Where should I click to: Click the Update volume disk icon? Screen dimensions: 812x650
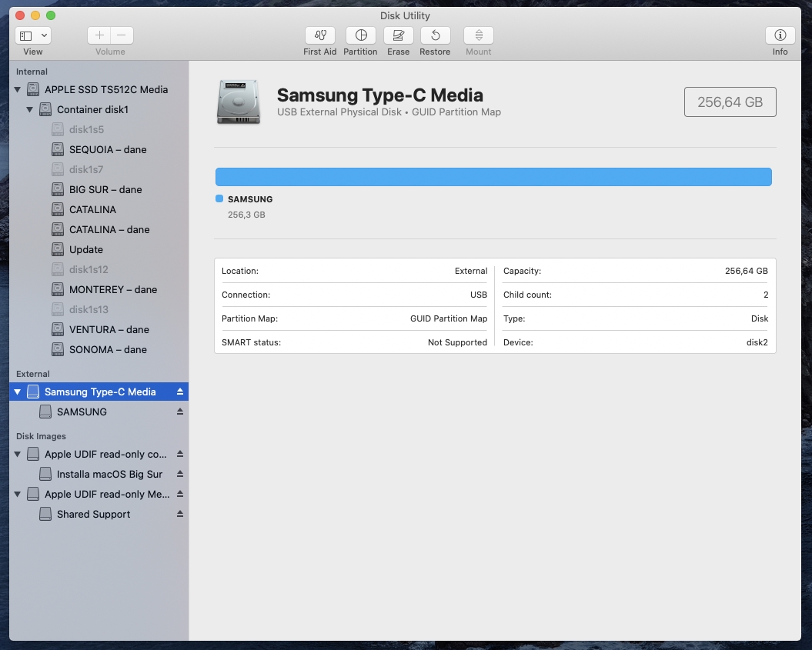point(58,249)
